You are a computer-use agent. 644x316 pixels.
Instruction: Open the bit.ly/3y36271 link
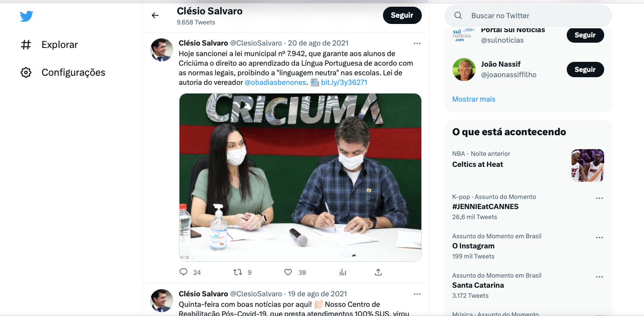pyautogui.click(x=344, y=82)
